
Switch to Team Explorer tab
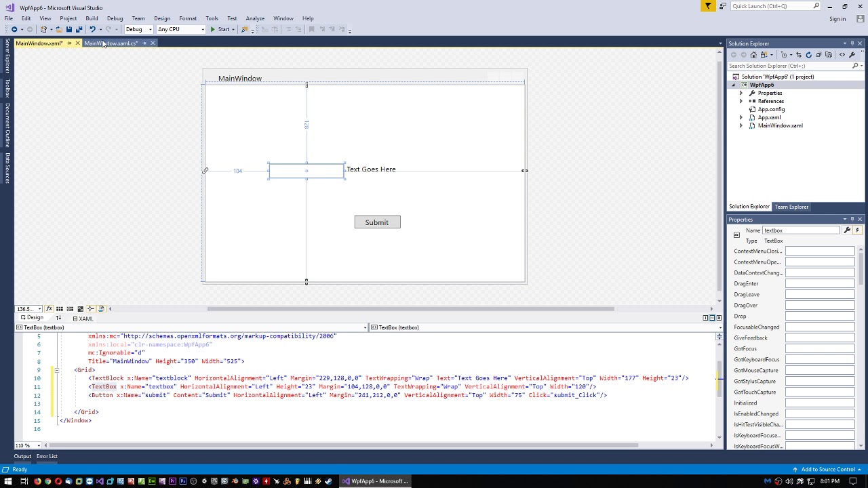click(x=791, y=207)
